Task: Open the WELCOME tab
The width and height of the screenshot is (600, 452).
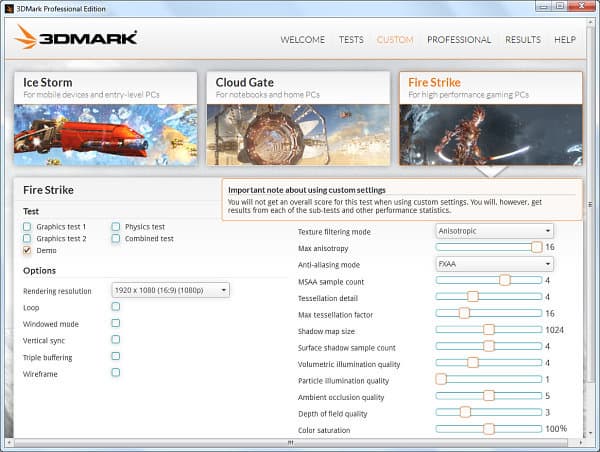Action: point(303,40)
